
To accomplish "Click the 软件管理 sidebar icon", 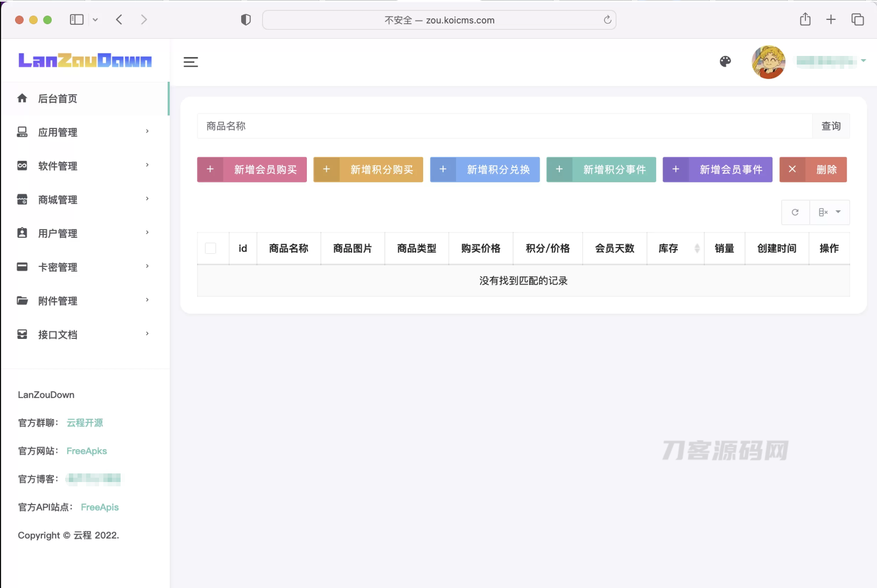I will coord(22,166).
